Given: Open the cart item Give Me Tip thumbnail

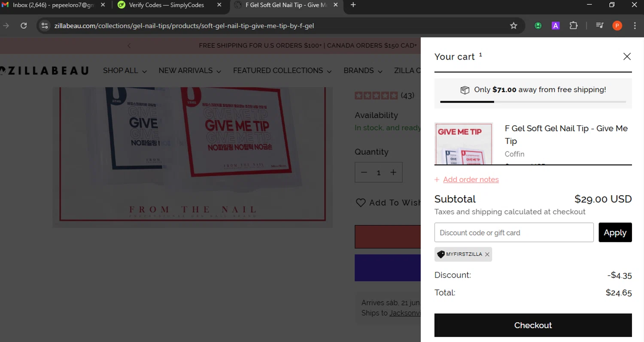Looking at the screenshot, I should [x=464, y=143].
